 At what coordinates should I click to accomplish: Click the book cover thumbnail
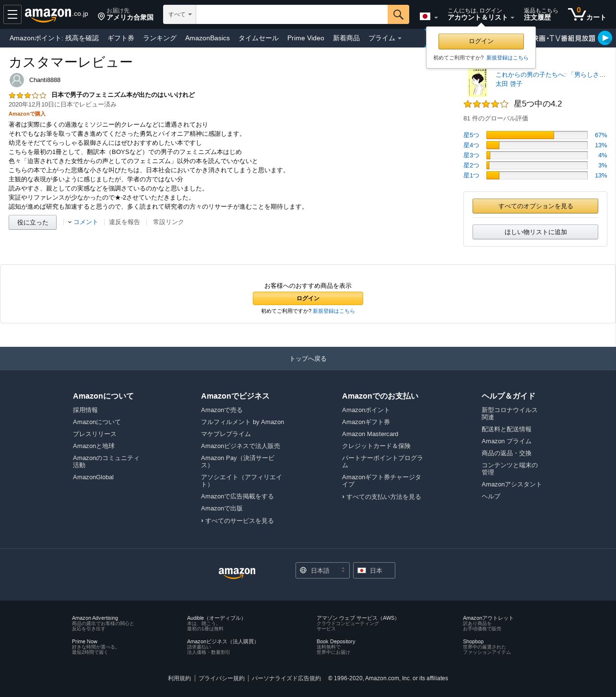click(x=477, y=83)
